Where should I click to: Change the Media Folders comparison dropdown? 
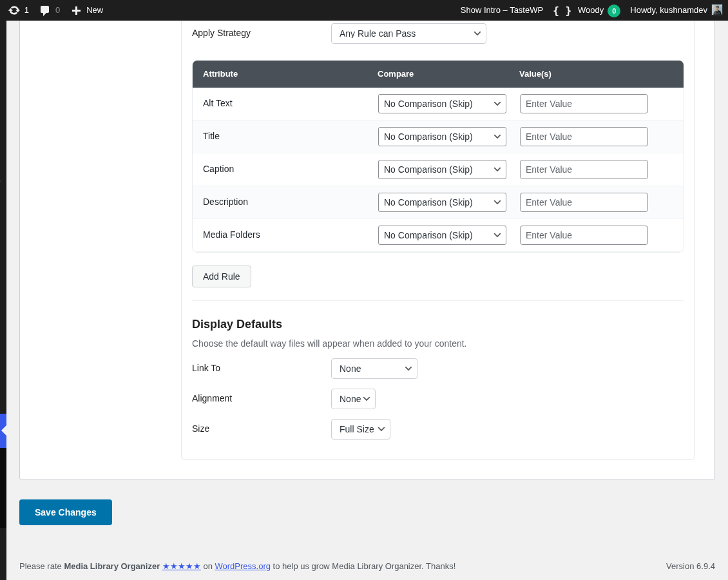point(442,235)
